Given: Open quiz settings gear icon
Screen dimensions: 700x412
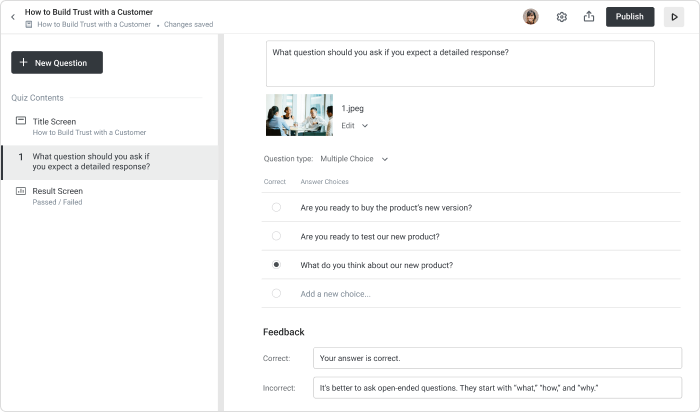Looking at the screenshot, I should tap(562, 17).
